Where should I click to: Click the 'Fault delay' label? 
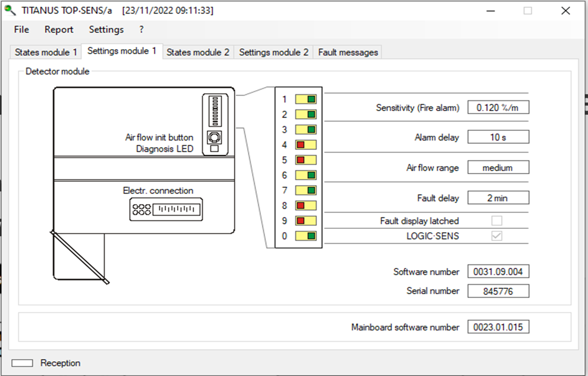pos(438,198)
